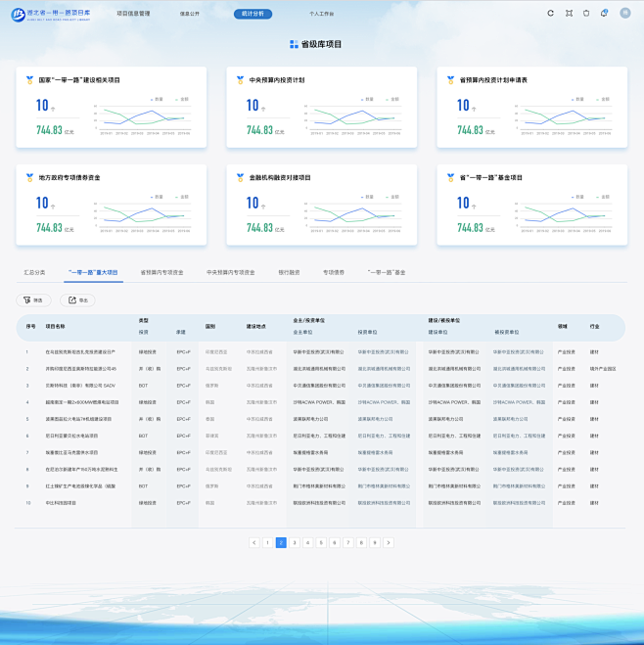
Task: Toggle 数量 legend on 地方政府专项债券资金 chart
Action: pyautogui.click(x=157, y=197)
